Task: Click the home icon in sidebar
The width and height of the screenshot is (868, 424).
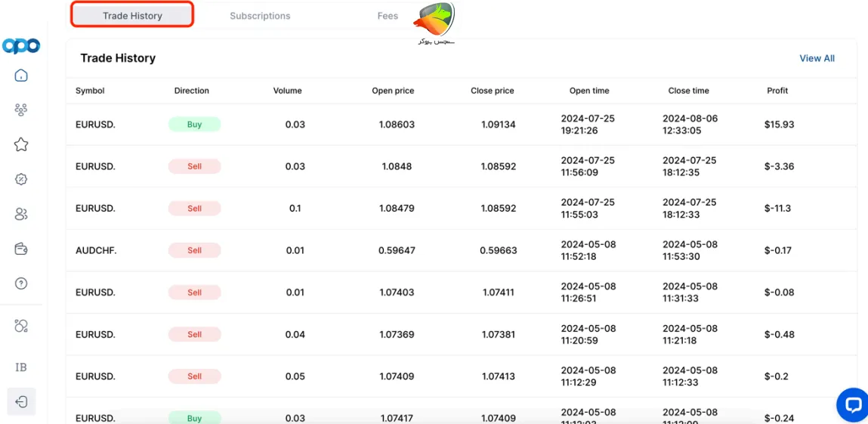Action: point(21,76)
